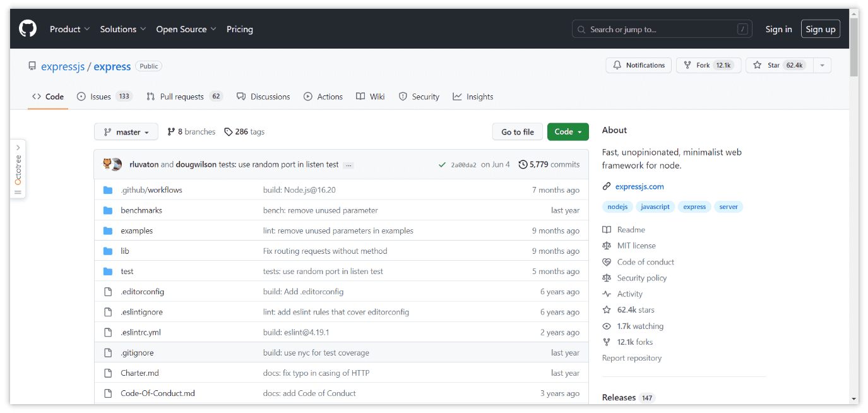
Task: Click the nodejs topic tag
Action: click(x=617, y=206)
